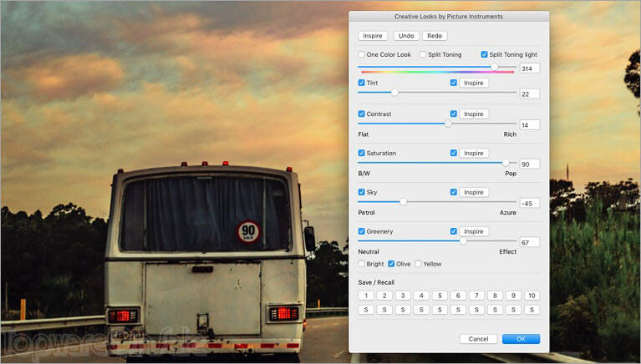Click the Inspire button for Tint
The width and height of the screenshot is (641, 364).
pos(474,83)
